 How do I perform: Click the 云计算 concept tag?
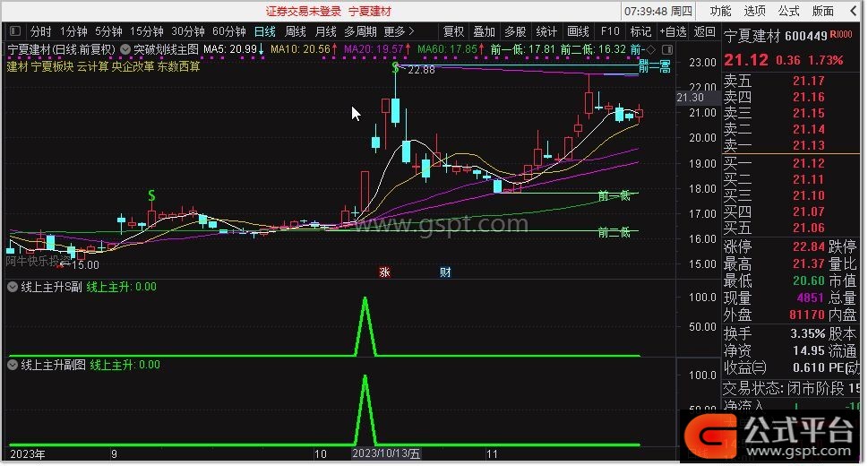92,66
